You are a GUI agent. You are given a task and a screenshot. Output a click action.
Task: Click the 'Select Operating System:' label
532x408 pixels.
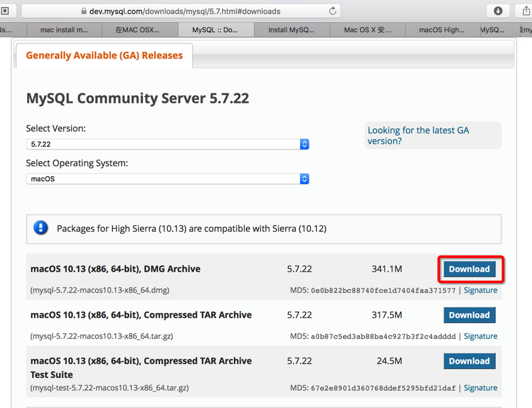click(77, 163)
